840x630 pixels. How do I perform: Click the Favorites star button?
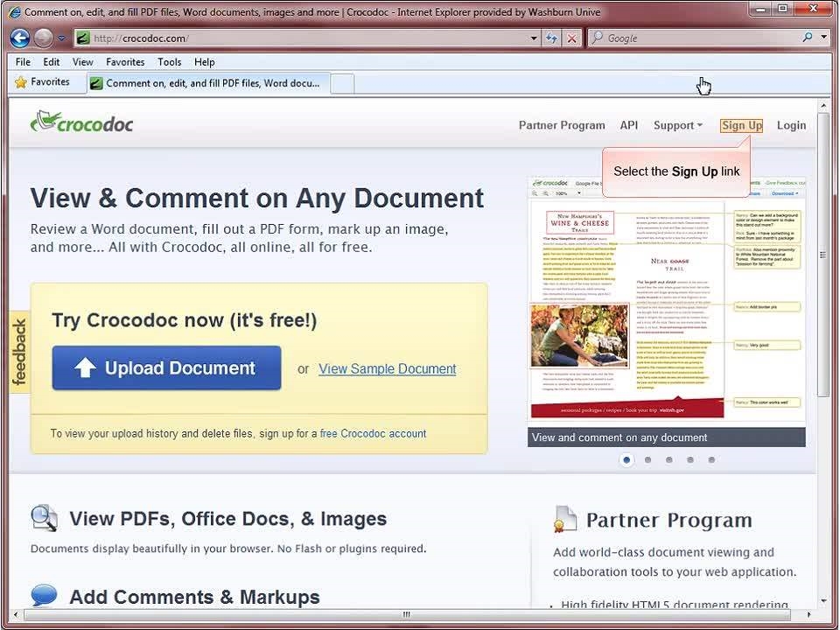pos(43,82)
